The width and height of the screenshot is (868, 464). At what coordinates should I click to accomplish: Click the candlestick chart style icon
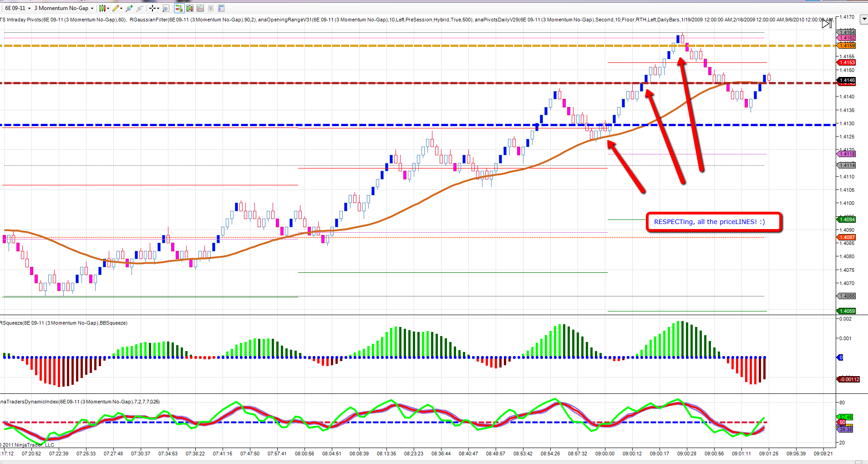tap(102, 8)
